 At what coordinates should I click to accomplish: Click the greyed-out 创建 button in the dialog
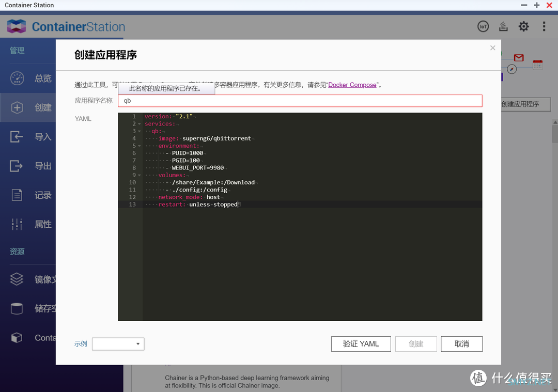[x=416, y=344]
